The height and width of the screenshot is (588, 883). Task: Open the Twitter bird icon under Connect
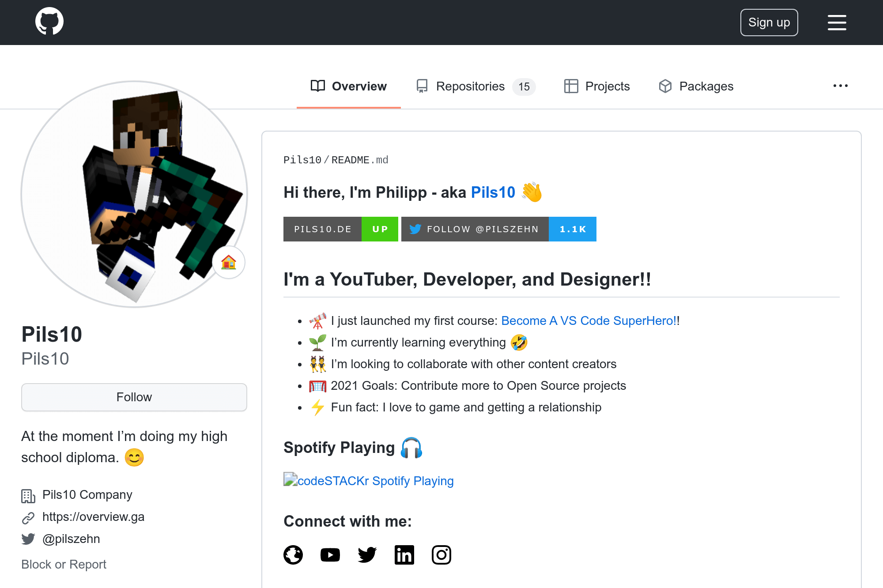[367, 555]
